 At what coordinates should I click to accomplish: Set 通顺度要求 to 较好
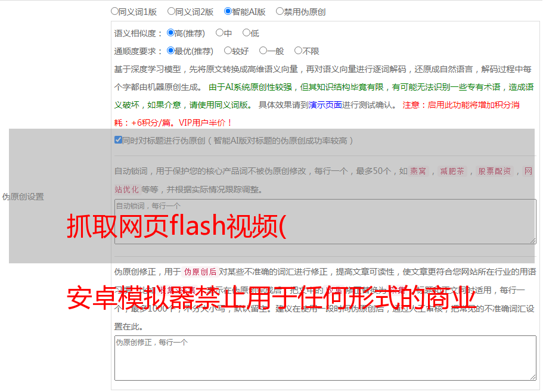228,51
